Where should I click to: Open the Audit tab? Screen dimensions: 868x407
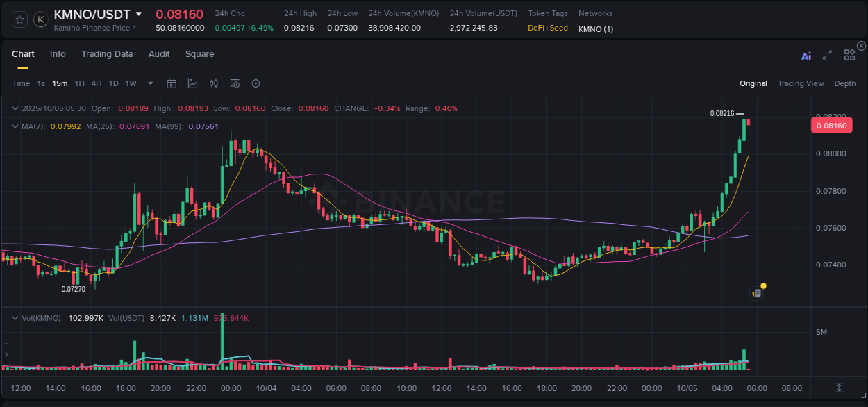(159, 54)
